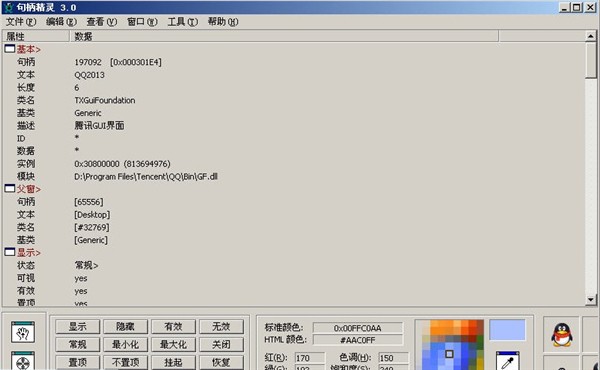Select the eyedropper color picker tool
Screen dimensions: 600x370
click(507, 361)
